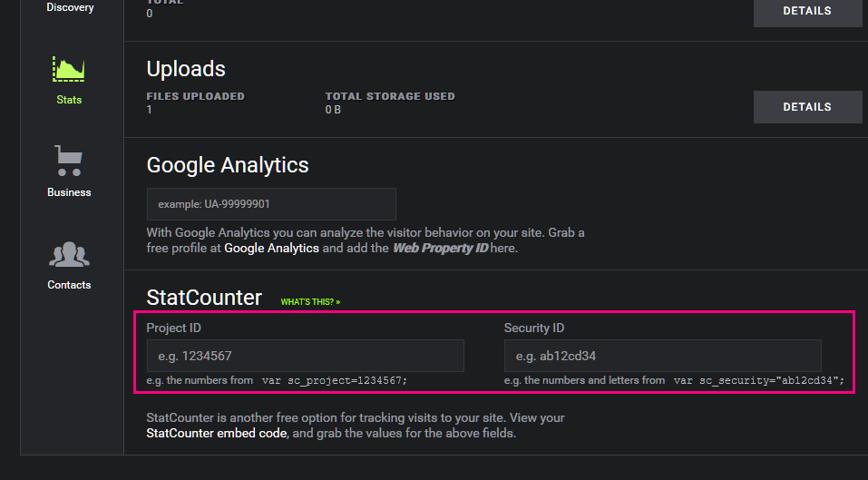Open the Business sidebar label
The image size is (868, 480).
(x=69, y=192)
